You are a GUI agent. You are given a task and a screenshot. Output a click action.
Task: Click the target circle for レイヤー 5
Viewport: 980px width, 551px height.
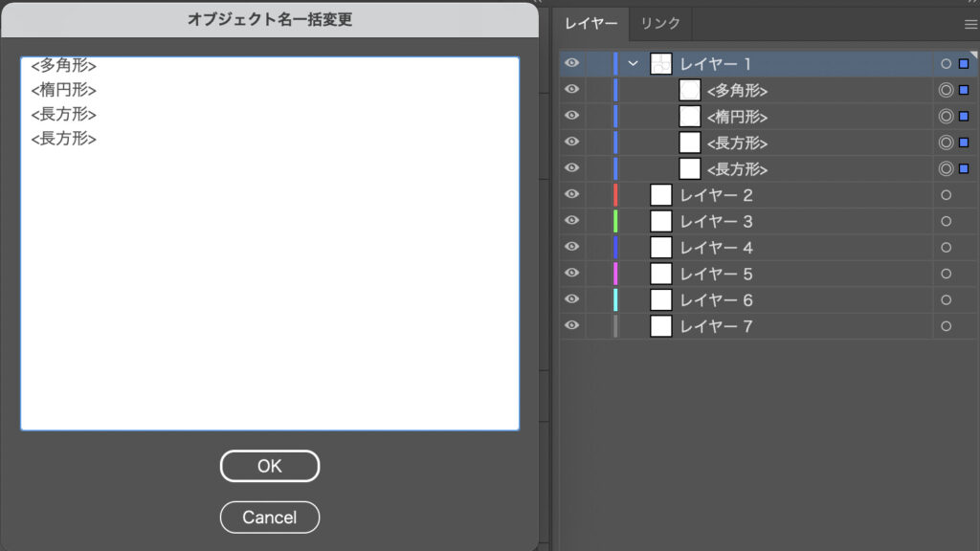click(x=946, y=274)
